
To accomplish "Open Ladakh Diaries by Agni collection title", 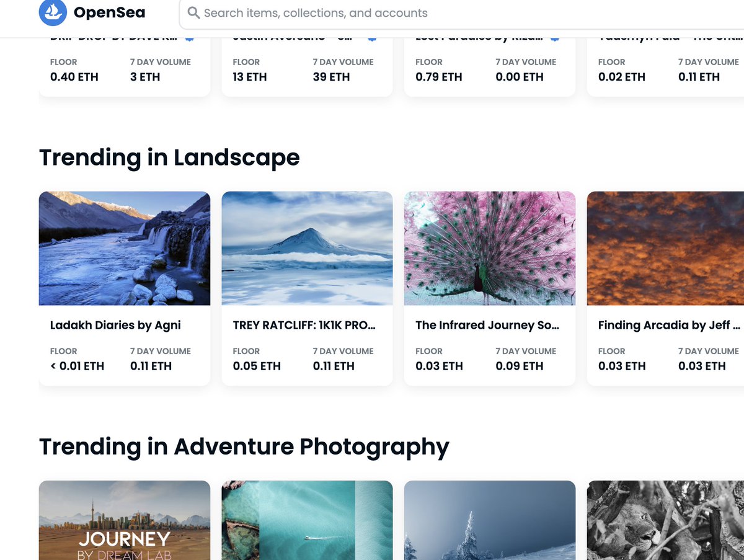I will tap(115, 325).
